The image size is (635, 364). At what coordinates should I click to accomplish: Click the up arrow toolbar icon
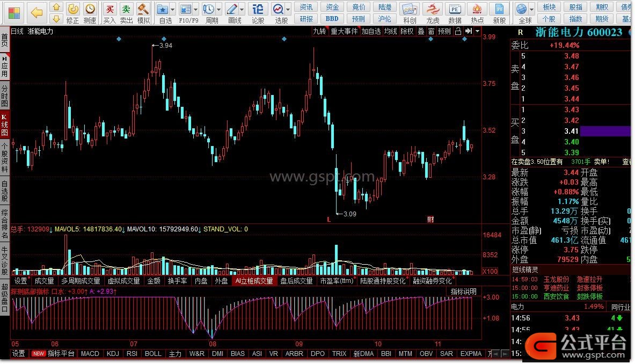[56, 8]
